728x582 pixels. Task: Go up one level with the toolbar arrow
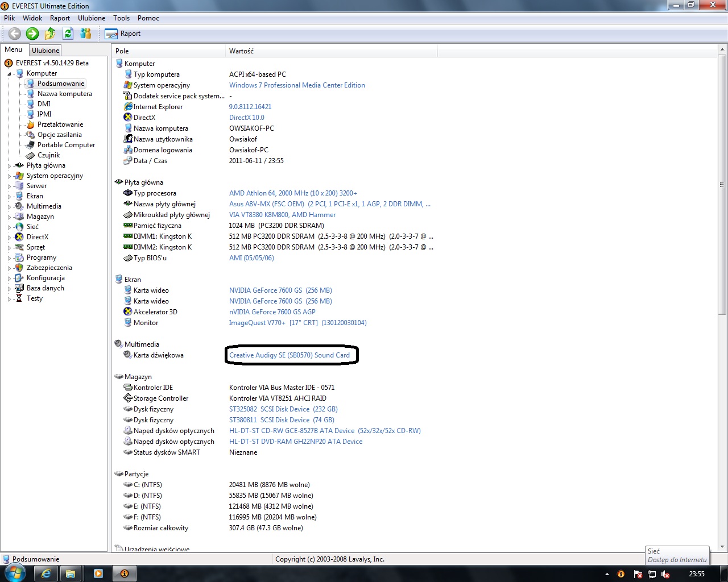pos(50,34)
